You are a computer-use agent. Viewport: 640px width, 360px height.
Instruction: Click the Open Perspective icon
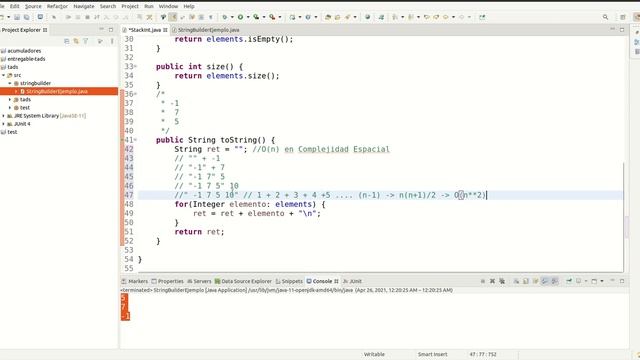tap(623, 17)
